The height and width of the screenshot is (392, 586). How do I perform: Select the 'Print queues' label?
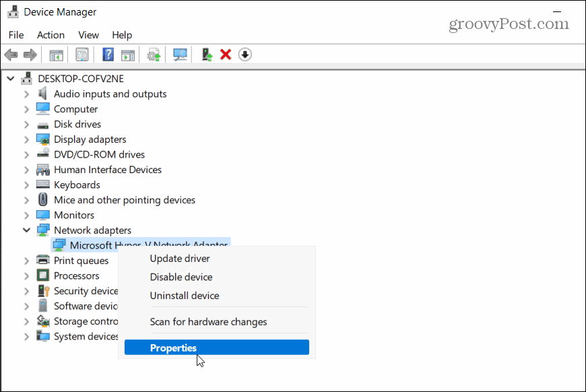coord(81,261)
